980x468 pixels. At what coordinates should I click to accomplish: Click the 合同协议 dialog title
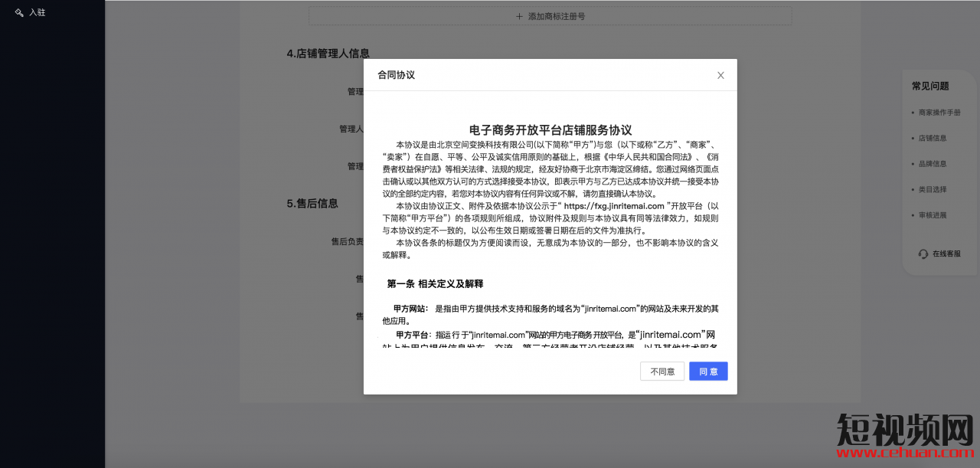[x=396, y=75]
